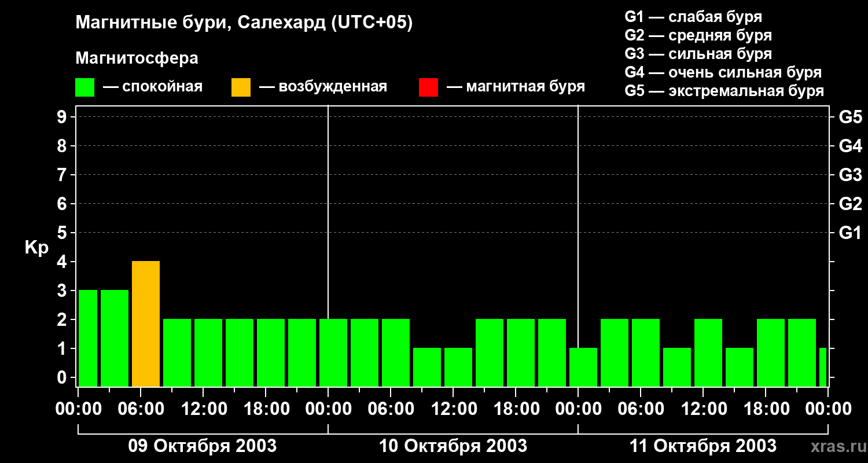The image size is (868, 463).
Task: Click the first green Kp 3 bar
Action: 88,339
